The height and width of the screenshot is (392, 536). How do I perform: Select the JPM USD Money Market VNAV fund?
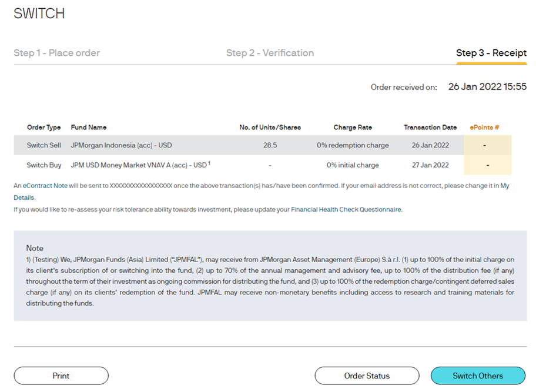pos(140,165)
